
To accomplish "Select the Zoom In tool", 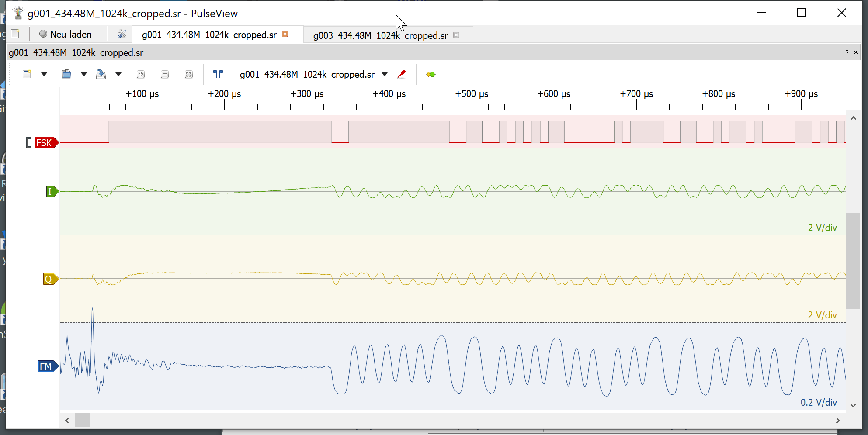I will 141,74.
